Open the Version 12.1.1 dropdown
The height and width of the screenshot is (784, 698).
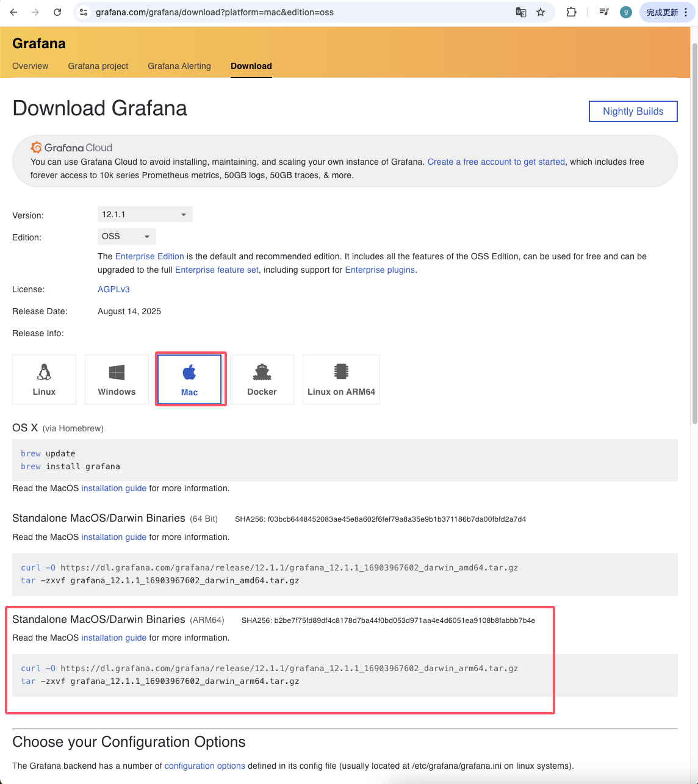tap(145, 214)
